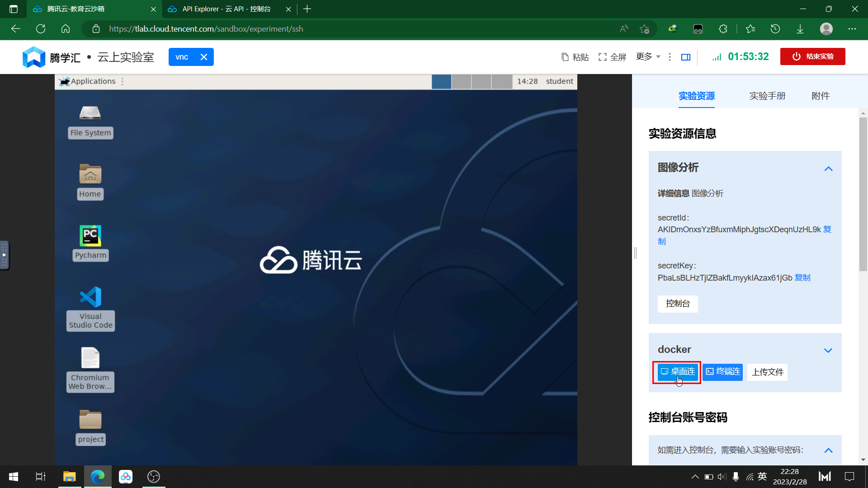Open the 控制台 button
Screen dimensions: 868x488
678,304
